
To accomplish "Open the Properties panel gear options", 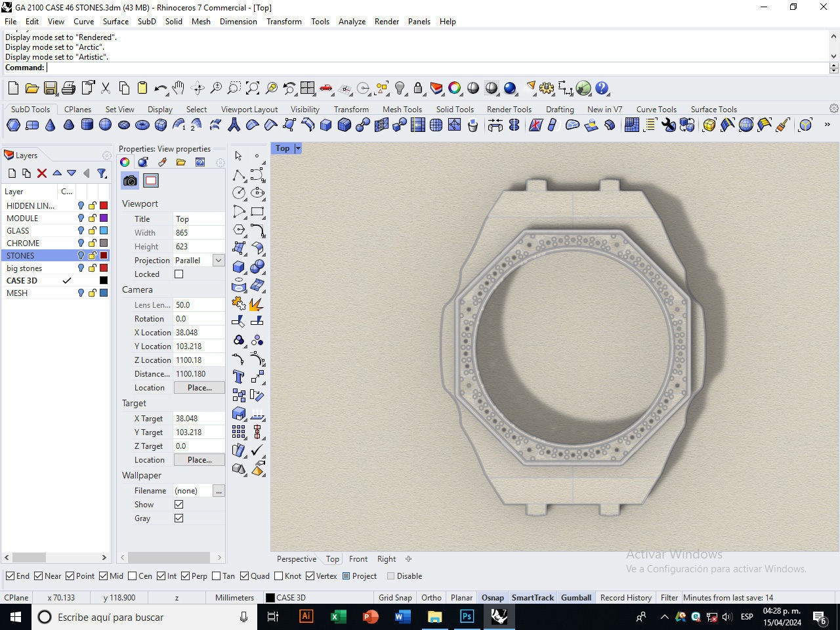I will click(x=220, y=162).
